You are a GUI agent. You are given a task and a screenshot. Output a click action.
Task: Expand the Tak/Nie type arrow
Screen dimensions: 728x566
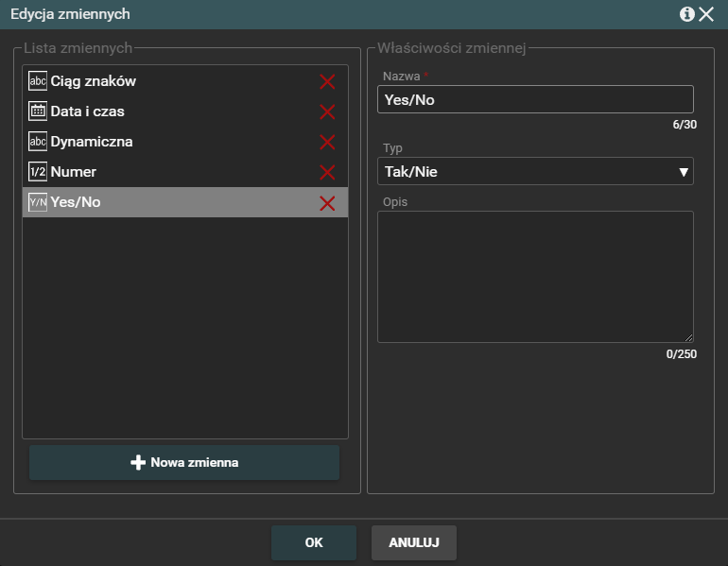coord(683,172)
